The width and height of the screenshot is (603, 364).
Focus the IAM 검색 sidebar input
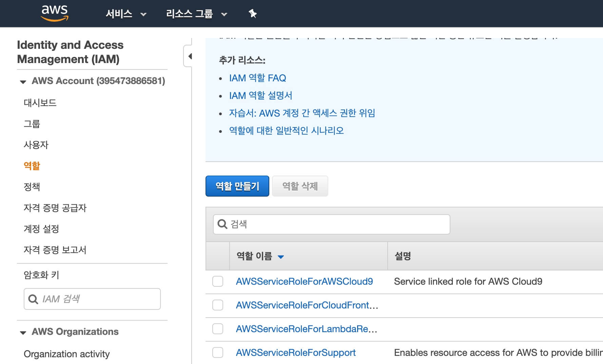click(92, 299)
